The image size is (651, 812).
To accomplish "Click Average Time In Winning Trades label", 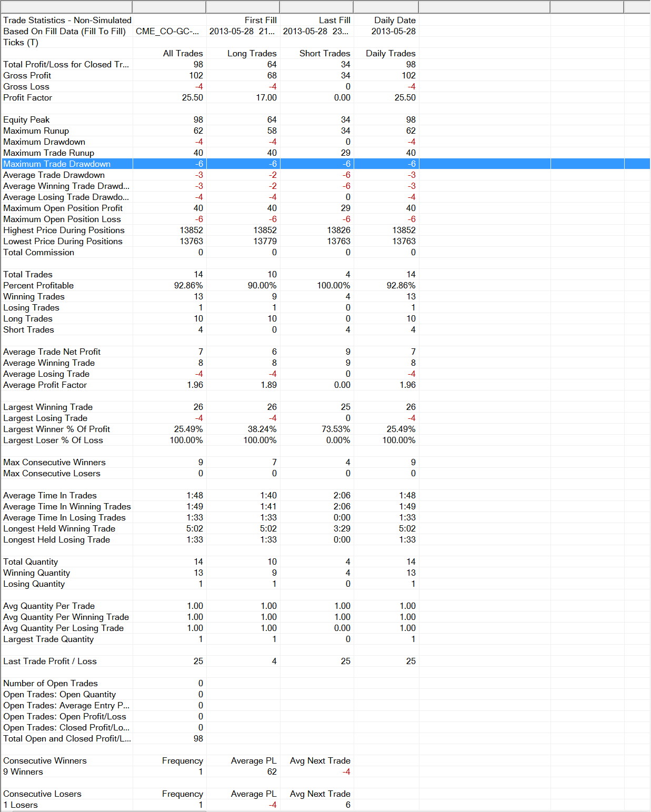I will tap(67, 506).
